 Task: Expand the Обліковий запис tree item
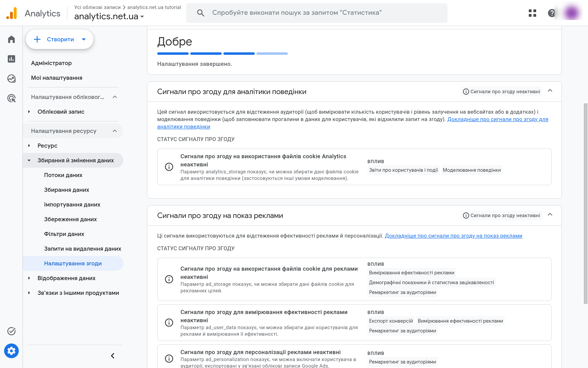29,112
